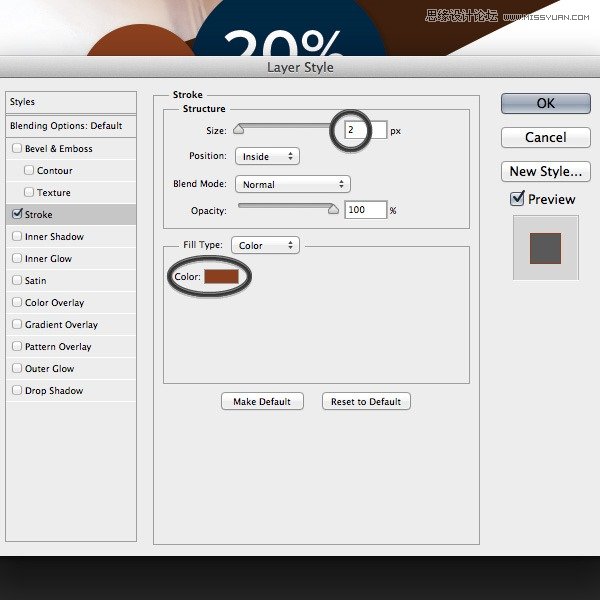Click the Opacity slider handle
The image size is (600, 600).
[333, 209]
